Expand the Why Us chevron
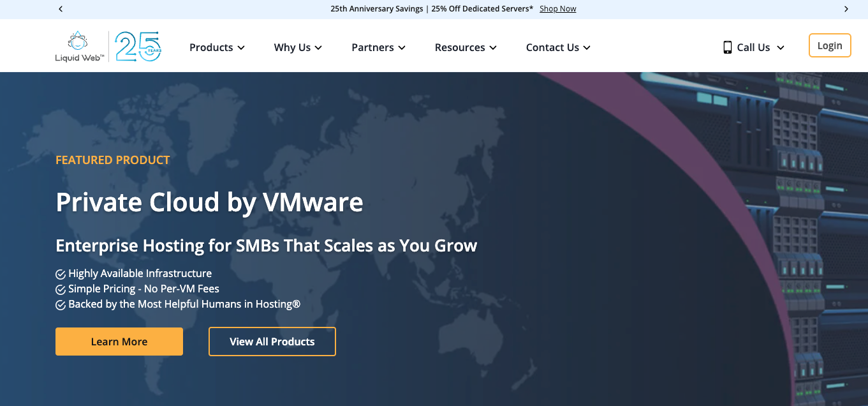This screenshot has width=868, height=406. [x=318, y=48]
